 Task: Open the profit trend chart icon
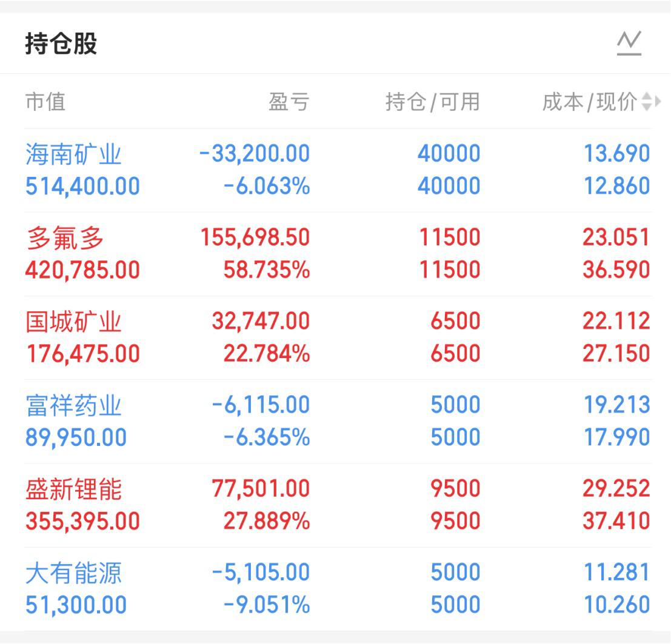point(629,43)
